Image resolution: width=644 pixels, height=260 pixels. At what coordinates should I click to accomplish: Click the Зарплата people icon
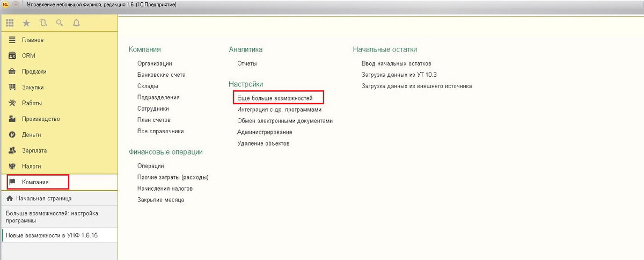[x=12, y=150]
